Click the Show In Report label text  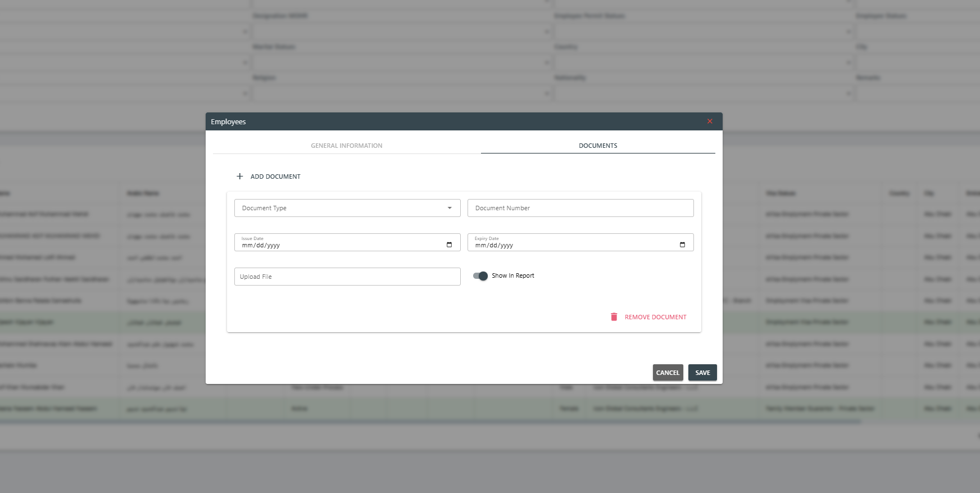(512, 276)
